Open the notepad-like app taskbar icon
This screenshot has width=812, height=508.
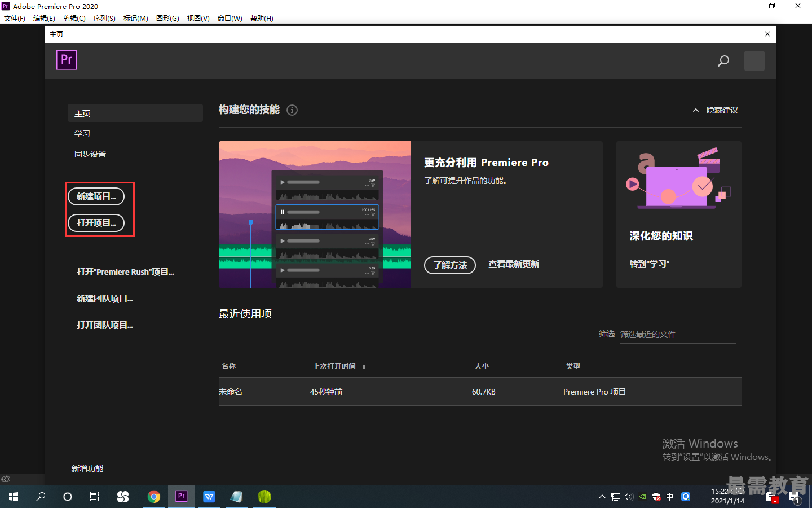click(x=237, y=497)
